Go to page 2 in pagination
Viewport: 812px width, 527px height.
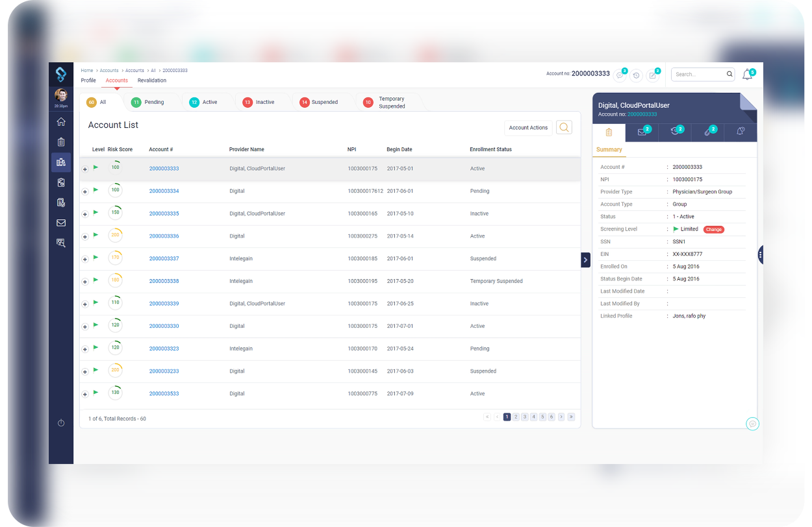coord(516,417)
